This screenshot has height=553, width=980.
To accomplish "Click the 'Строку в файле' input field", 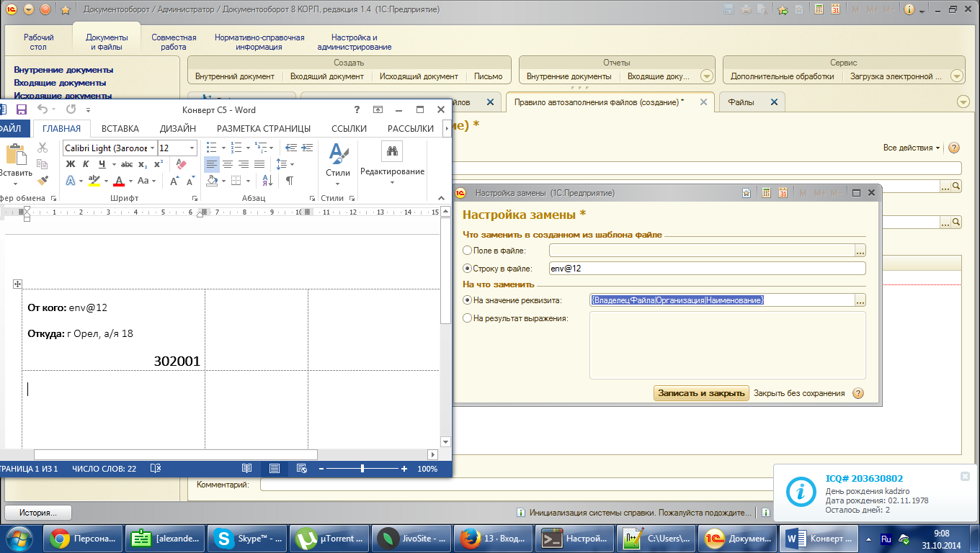I will [707, 269].
